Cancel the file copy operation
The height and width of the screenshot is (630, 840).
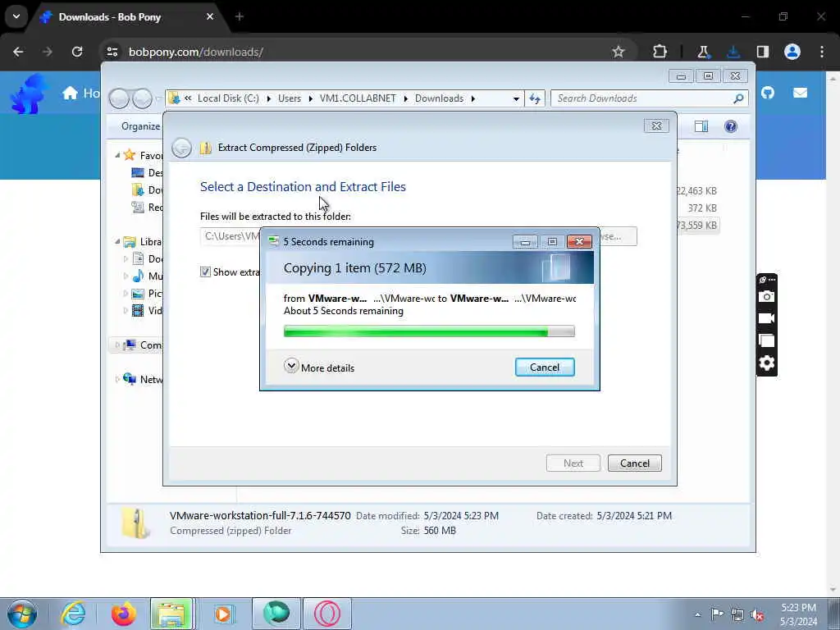[545, 367]
